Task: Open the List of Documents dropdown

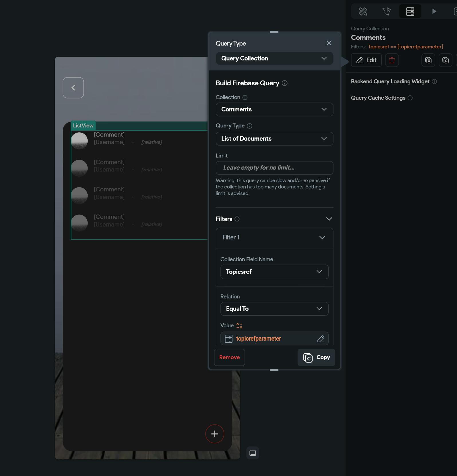Action: pos(274,139)
